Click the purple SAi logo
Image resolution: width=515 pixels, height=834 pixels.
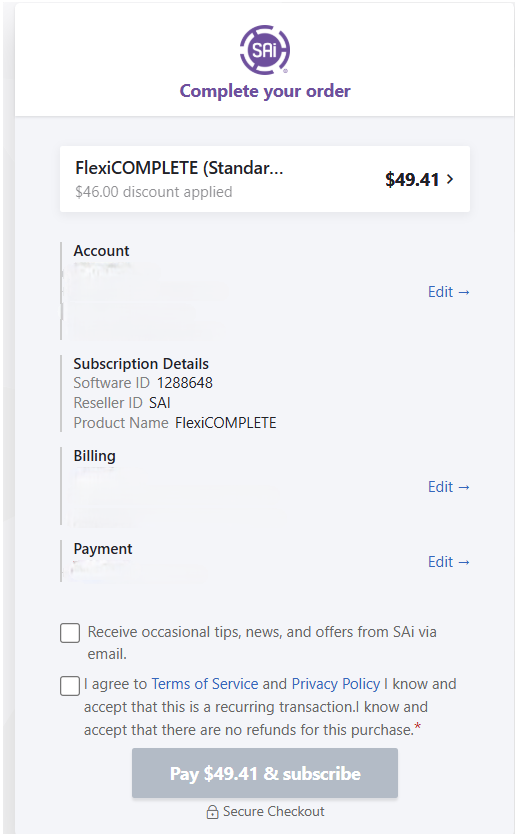(264, 49)
